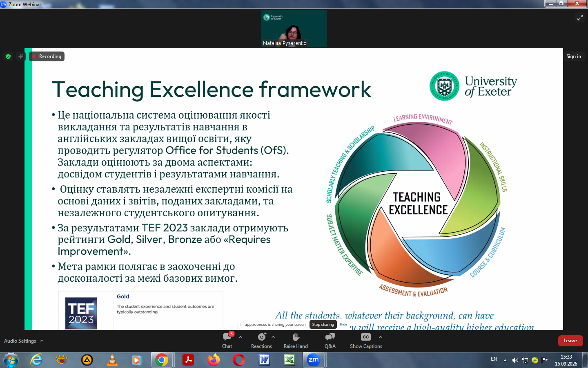Click the Stop sharing button
The image size is (588, 368).
tap(323, 325)
